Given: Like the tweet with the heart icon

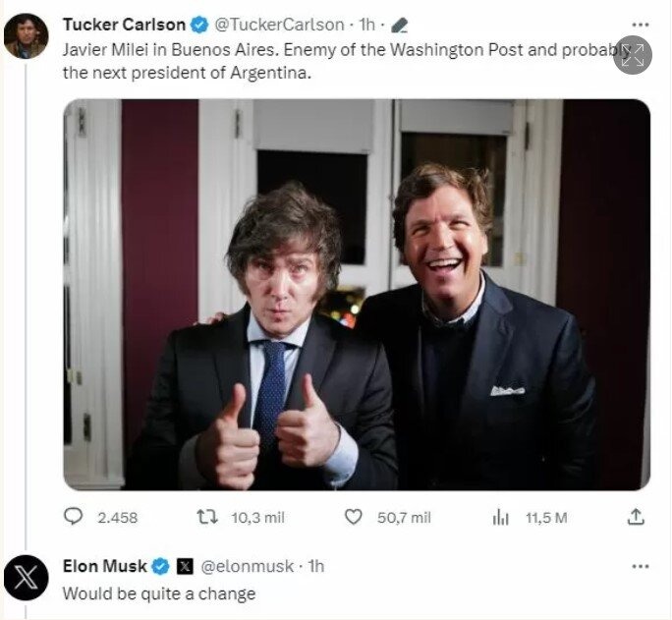Looking at the screenshot, I should (x=354, y=517).
